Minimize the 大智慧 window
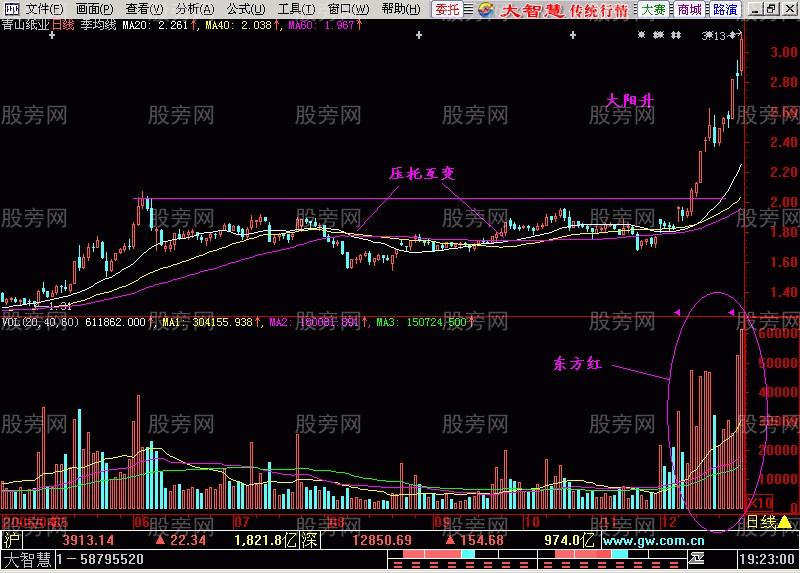800x573 pixels. (x=757, y=9)
